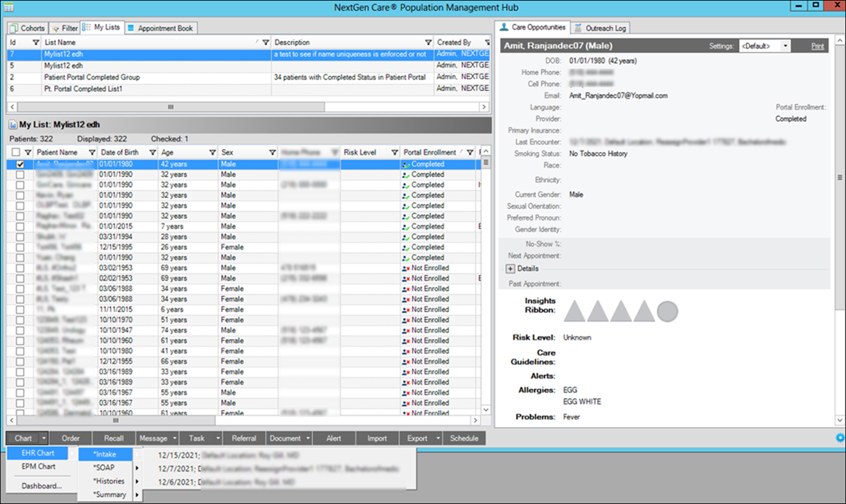The height and width of the screenshot is (504, 846).
Task: Open the Age column filter icon
Action: click(x=213, y=152)
